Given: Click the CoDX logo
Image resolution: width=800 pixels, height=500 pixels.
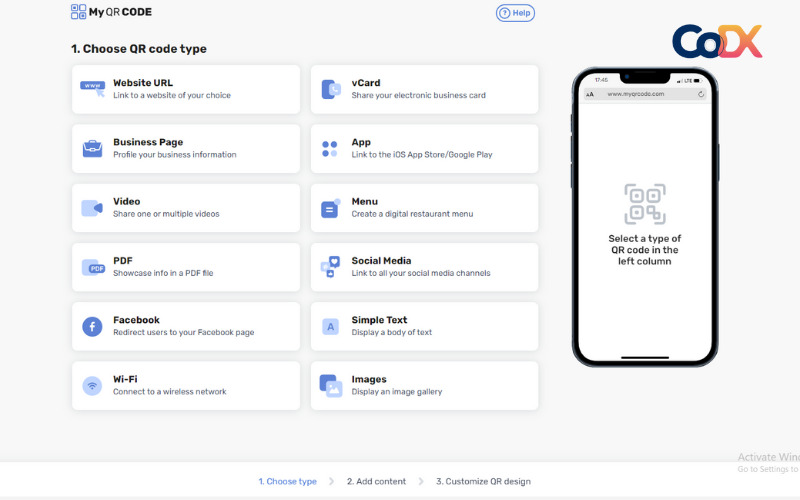Looking at the screenshot, I should [x=717, y=41].
